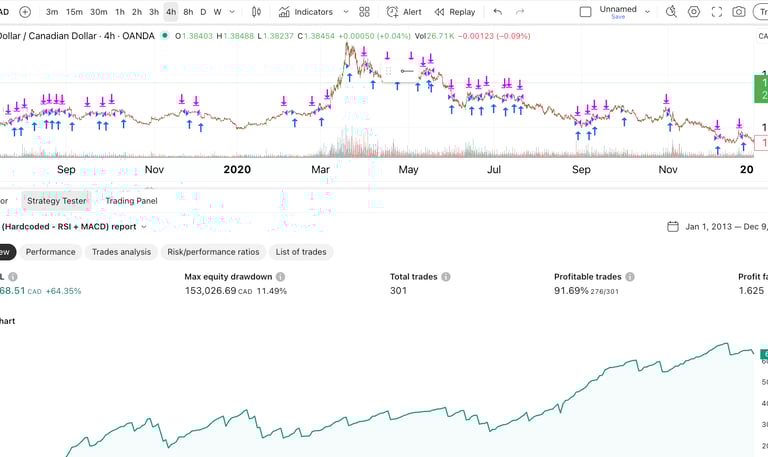Switch to the List of trades tab
768x457 pixels.
[x=301, y=252]
